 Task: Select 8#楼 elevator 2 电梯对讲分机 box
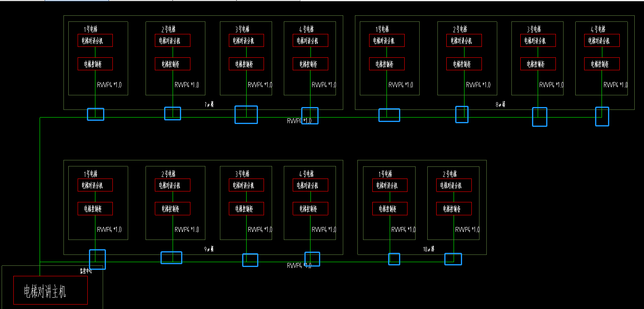pos(464,40)
